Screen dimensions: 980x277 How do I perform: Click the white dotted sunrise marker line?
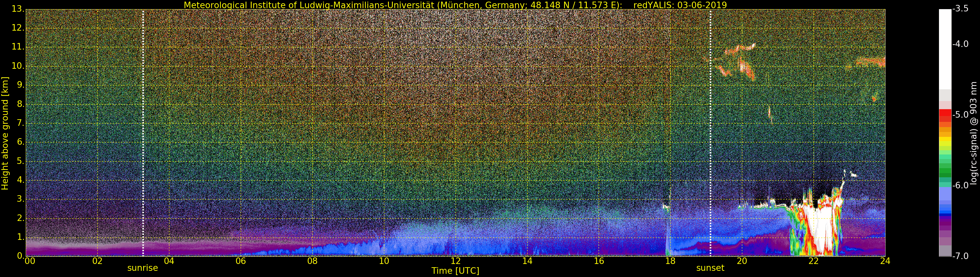coord(143,132)
